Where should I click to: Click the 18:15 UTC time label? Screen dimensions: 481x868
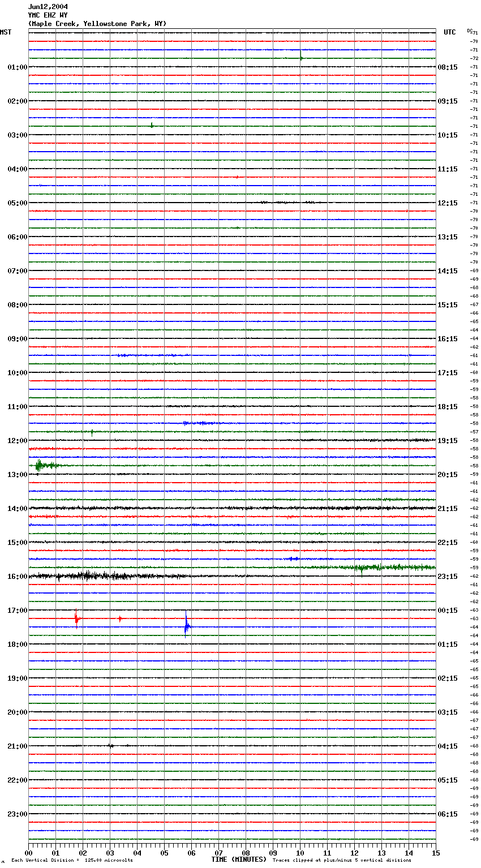(448, 407)
